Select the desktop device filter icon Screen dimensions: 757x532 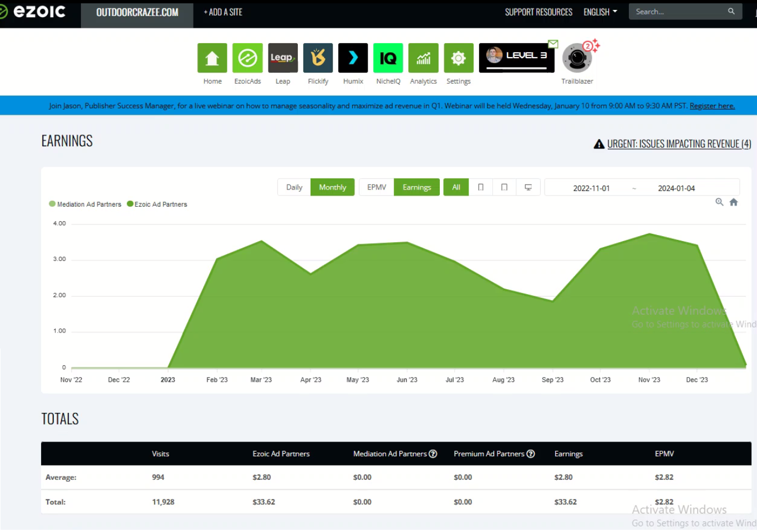click(528, 187)
